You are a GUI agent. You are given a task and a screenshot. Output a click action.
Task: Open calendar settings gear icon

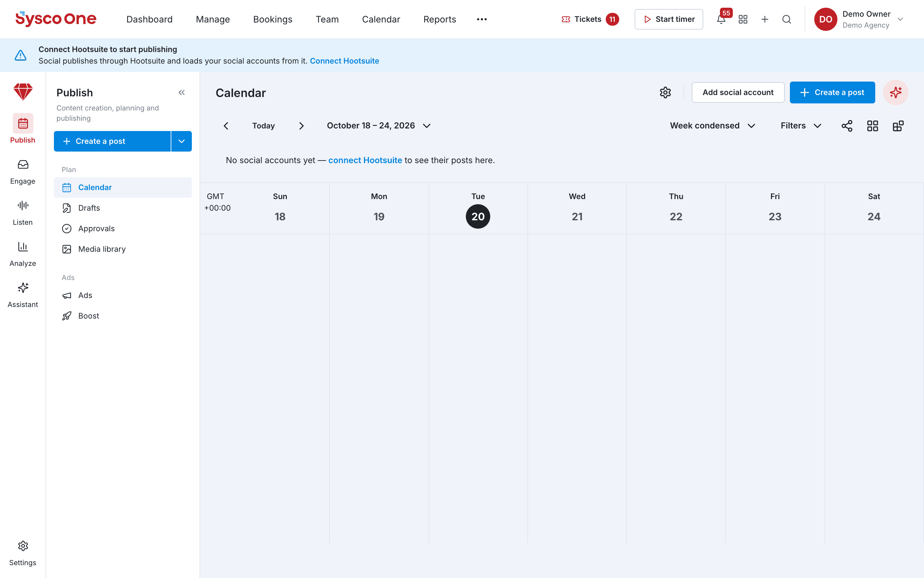[x=665, y=92]
